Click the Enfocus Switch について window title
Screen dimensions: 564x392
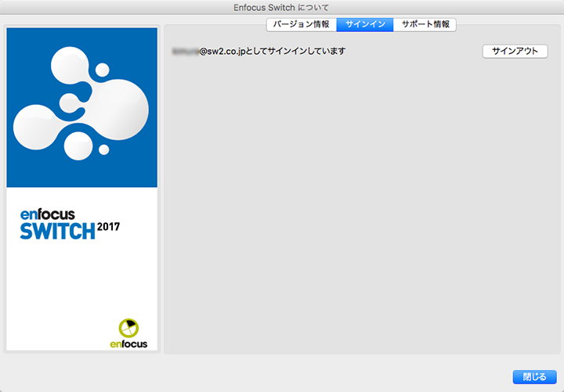point(281,7)
